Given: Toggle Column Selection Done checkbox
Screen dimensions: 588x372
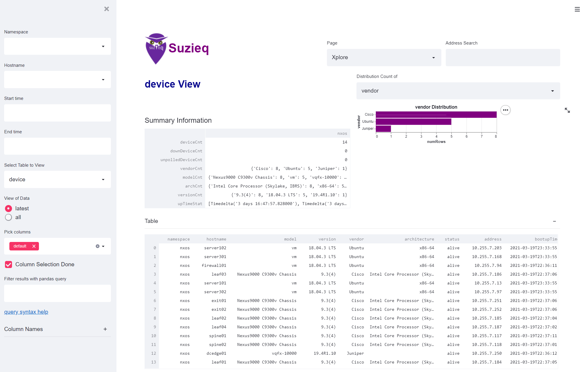Looking at the screenshot, I should [x=8, y=265].
